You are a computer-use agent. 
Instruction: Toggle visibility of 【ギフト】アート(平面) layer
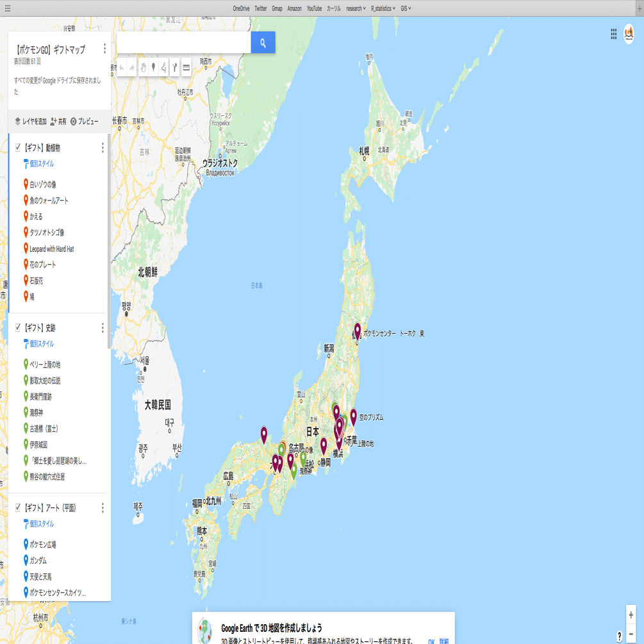[18, 508]
